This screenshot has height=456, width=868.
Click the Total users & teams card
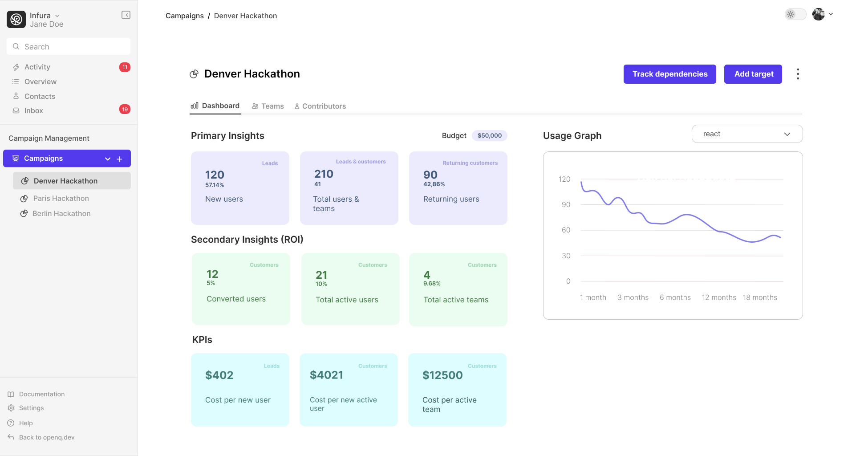pos(349,188)
